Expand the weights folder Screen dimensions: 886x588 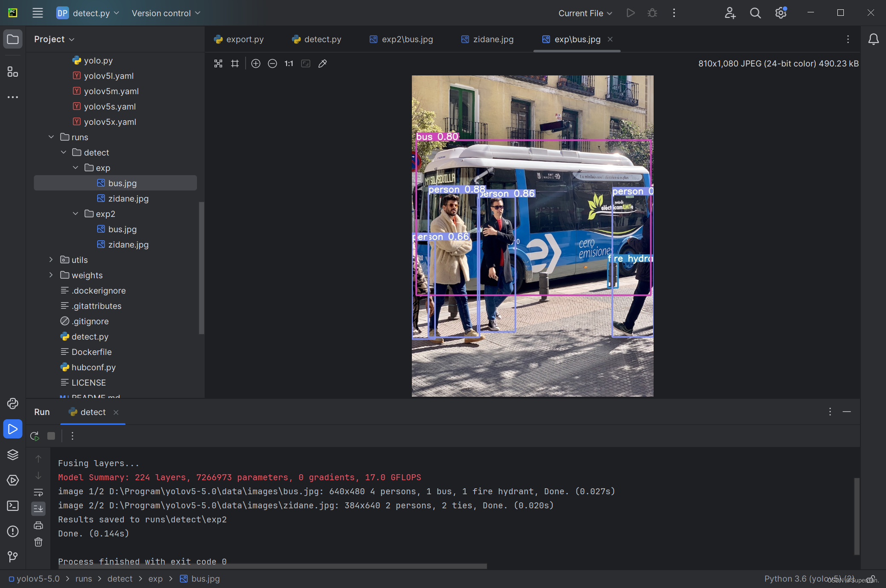point(51,275)
